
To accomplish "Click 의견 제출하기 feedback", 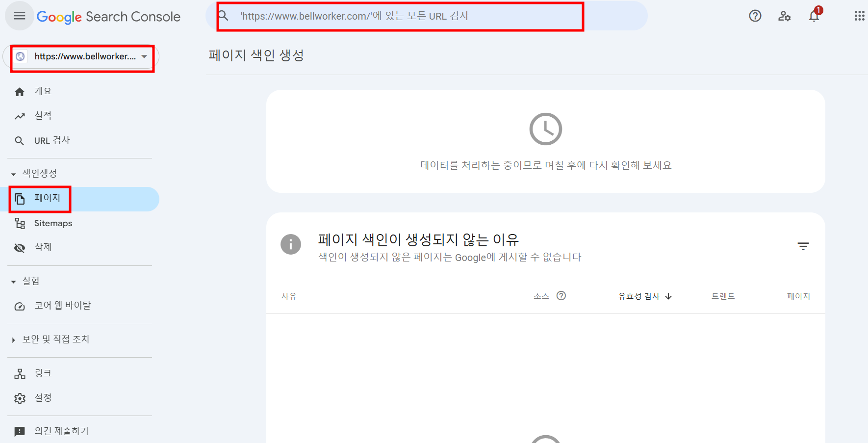I will tap(61, 431).
